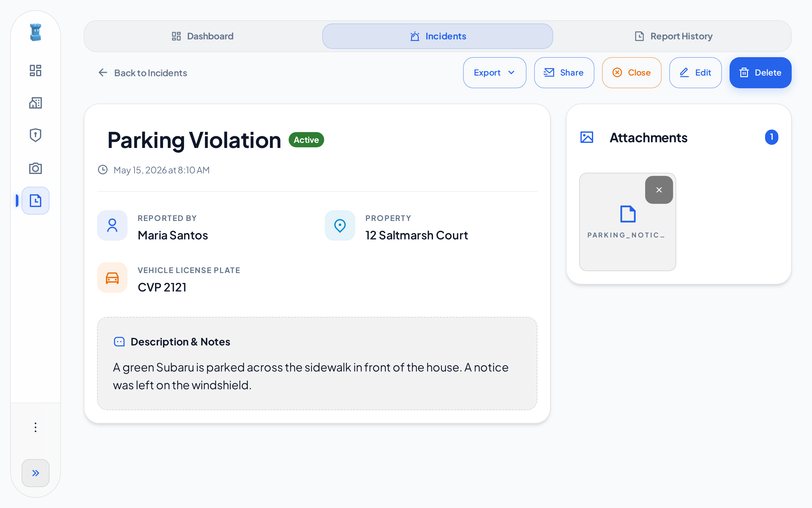The height and width of the screenshot is (508, 812).
Task: Expand the sidebar with the double-chevron button
Action: 36,473
